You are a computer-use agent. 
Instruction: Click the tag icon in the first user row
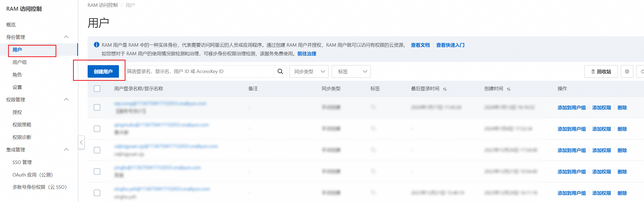[x=373, y=107]
